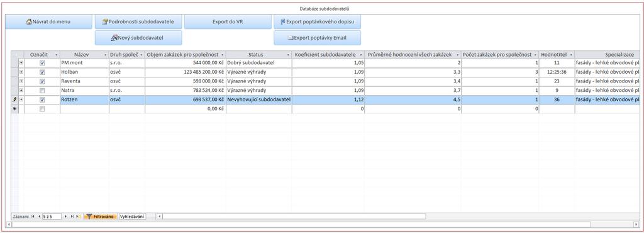Expand the Rotzen record subdatasheet
This screenshot has height=233, width=644.
(21, 100)
